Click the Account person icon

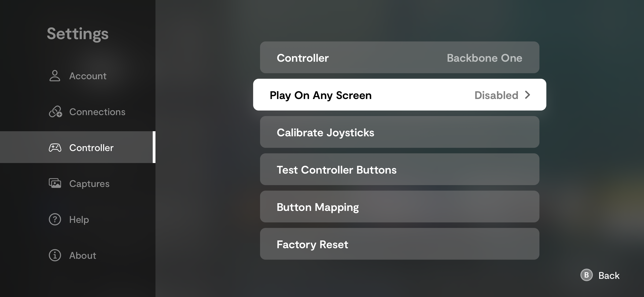tap(55, 76)
